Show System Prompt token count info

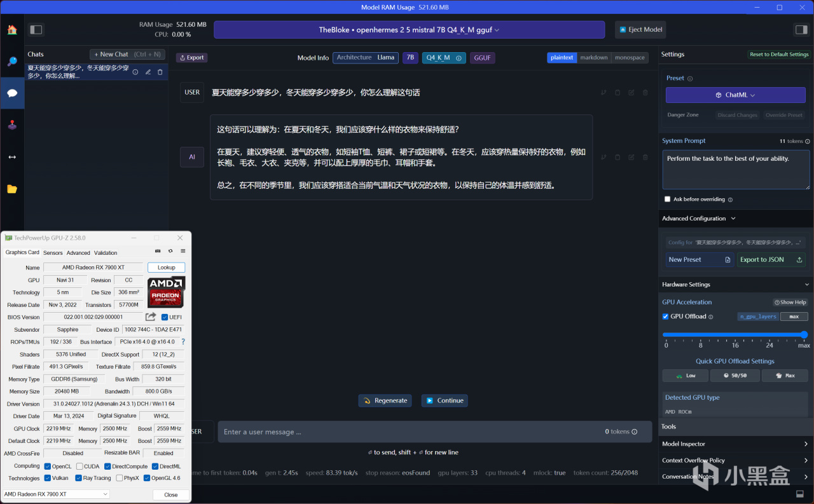pyautogui.click(x=808, y=141)
